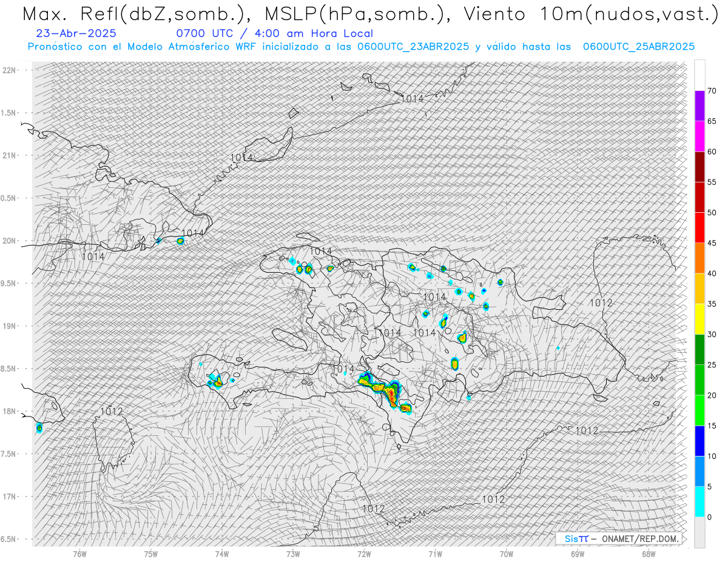This screenshot has width=728, height=562.
Task: Click the longitude label 74W
Action: (222, 554)
